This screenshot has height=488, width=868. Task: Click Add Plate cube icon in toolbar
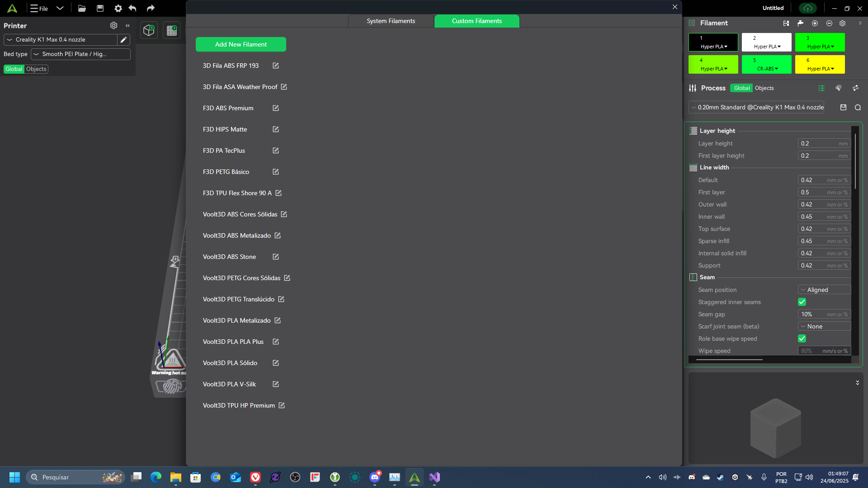[x=149, y=30]
